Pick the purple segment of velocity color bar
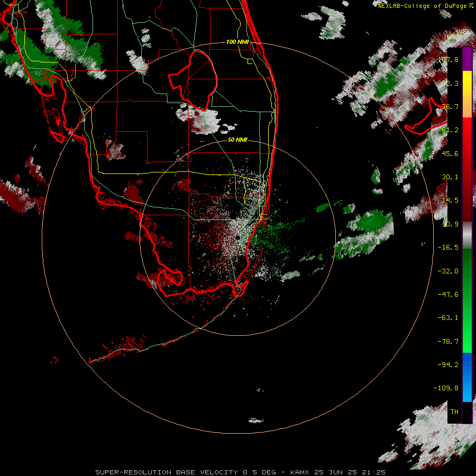The height and width of the screenshot is (476, 476). click(467, 59)
